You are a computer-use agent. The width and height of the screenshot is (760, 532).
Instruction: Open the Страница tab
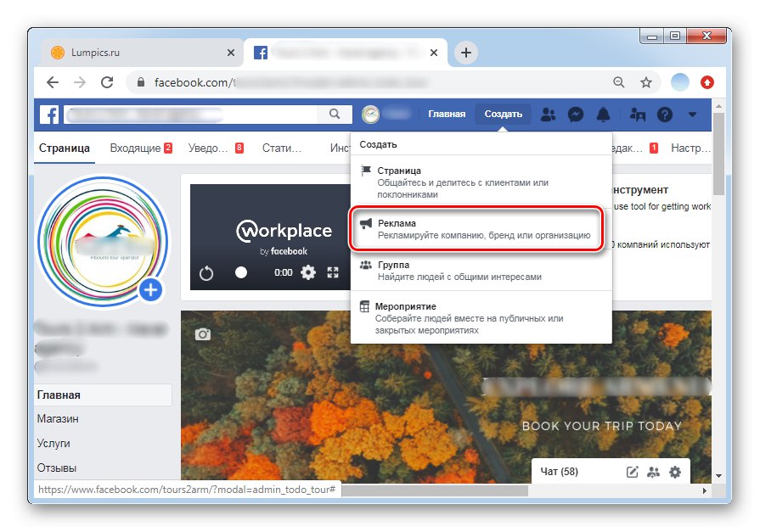(65, 148)
